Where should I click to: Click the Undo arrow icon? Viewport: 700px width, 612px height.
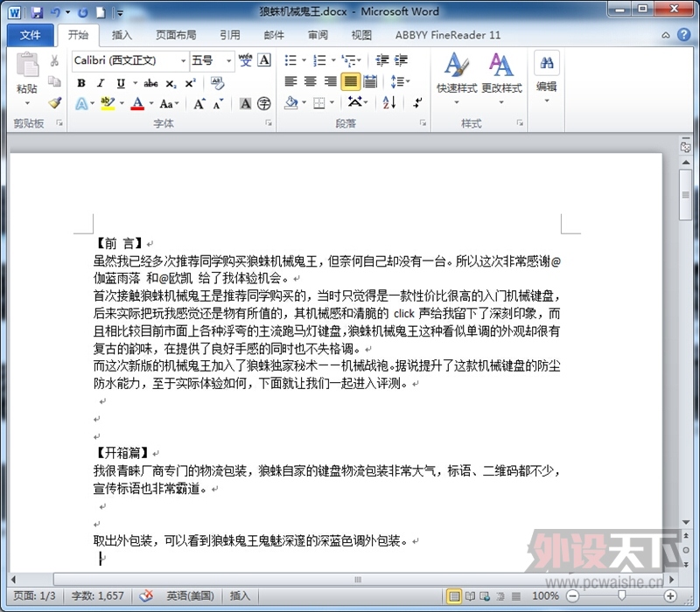tap(55, 12)
